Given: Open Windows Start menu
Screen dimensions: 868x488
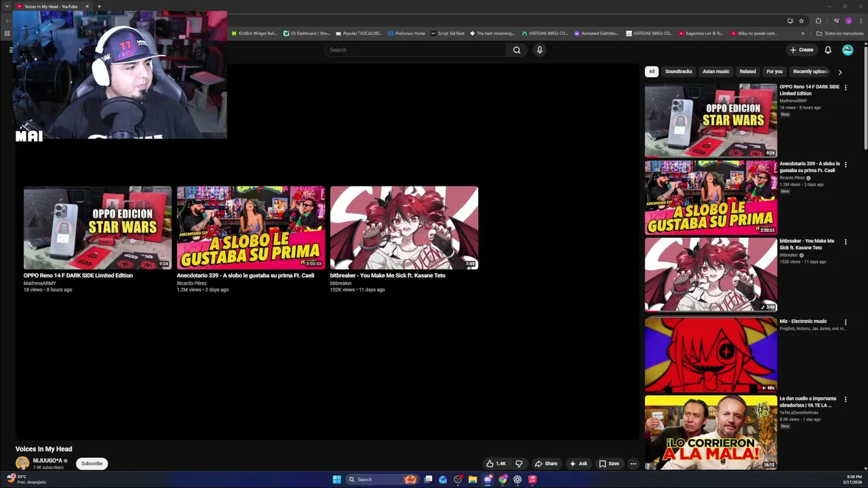Looking at the screenshot, I should tap(336, 479).
